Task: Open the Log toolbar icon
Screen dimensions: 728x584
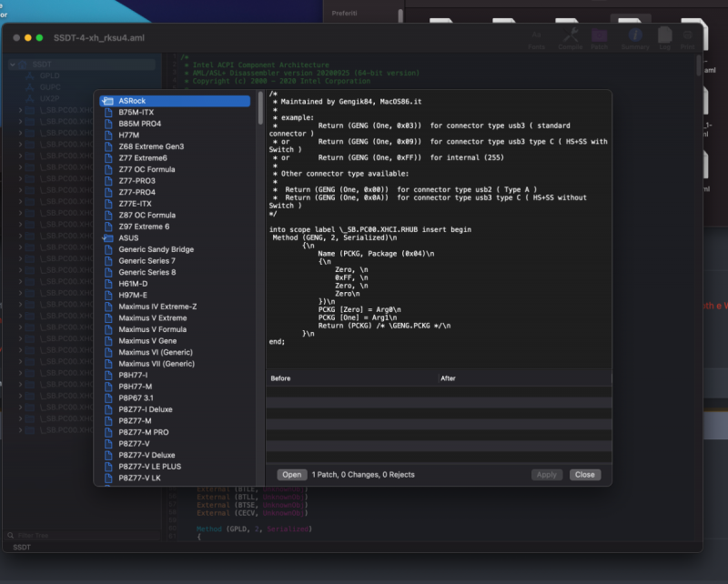Action: [x=664, y=36]
